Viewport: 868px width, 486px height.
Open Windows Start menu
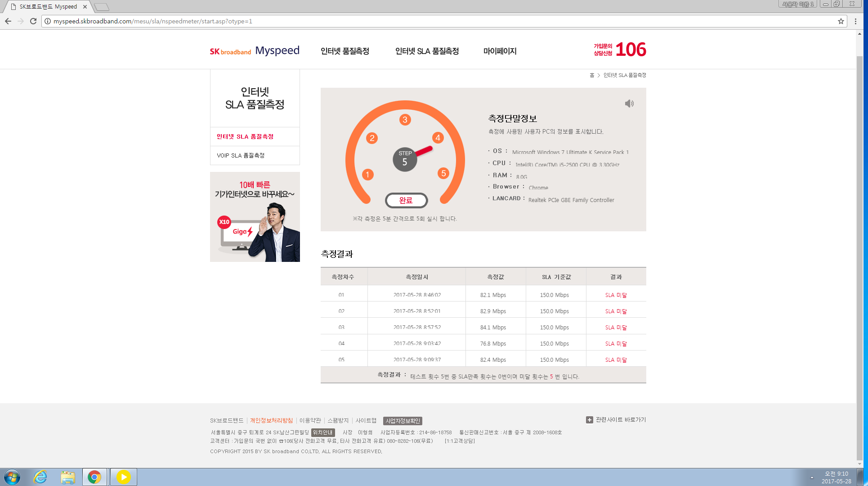[12, 477]
